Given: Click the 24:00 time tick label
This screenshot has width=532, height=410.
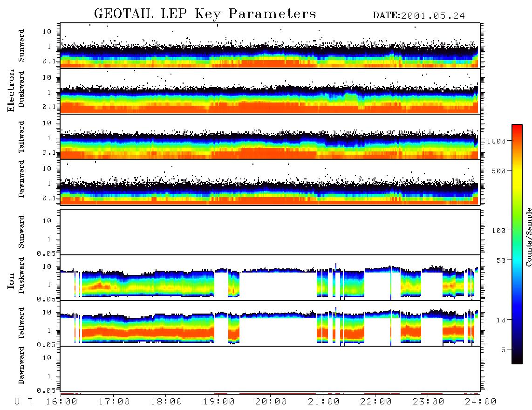Looking at the screenshot, I should click(481, 402).
